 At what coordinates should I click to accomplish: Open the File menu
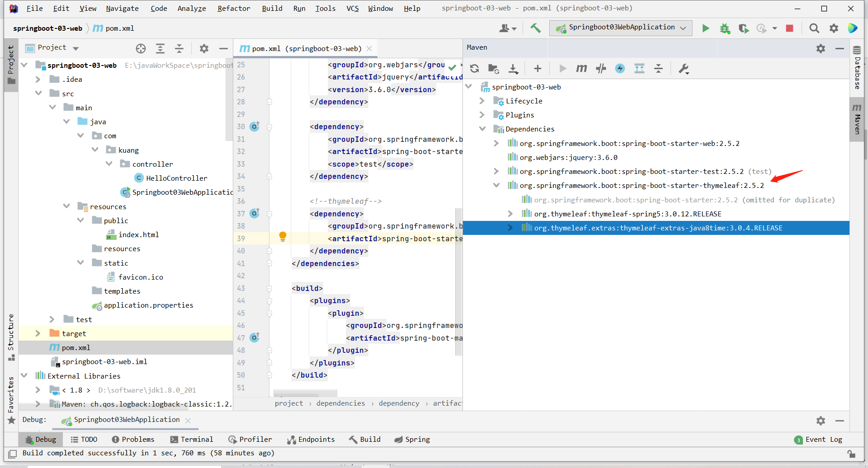click(x=34, y=8)
